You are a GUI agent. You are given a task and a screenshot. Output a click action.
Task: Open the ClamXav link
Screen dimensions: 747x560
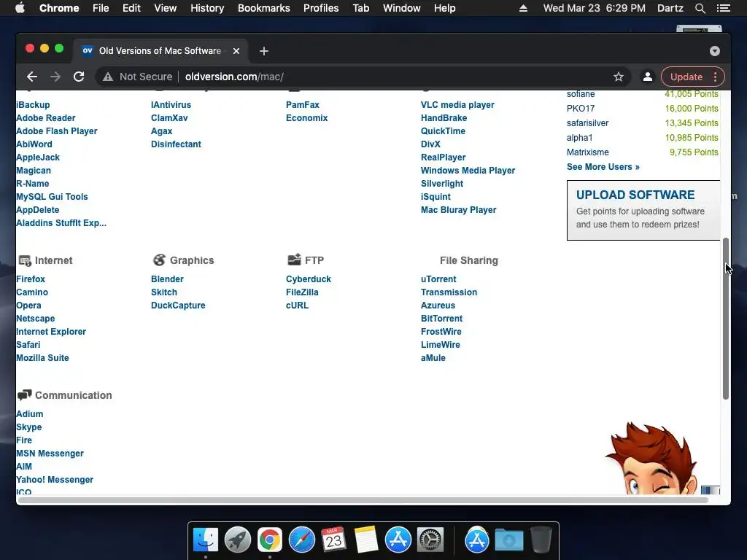pos(169,118)
